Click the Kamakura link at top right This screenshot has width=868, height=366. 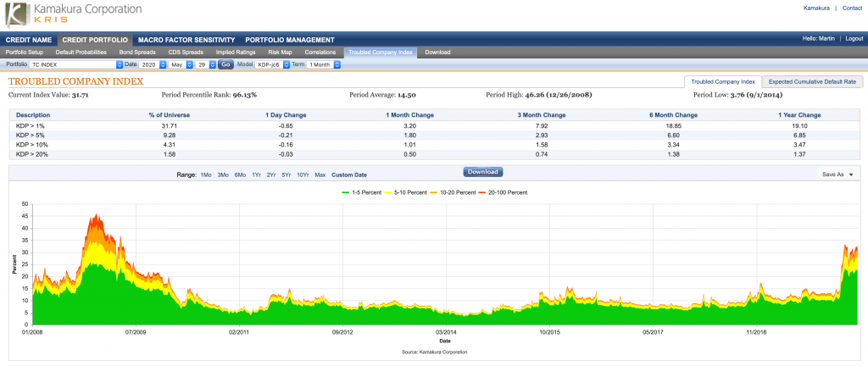815,8
